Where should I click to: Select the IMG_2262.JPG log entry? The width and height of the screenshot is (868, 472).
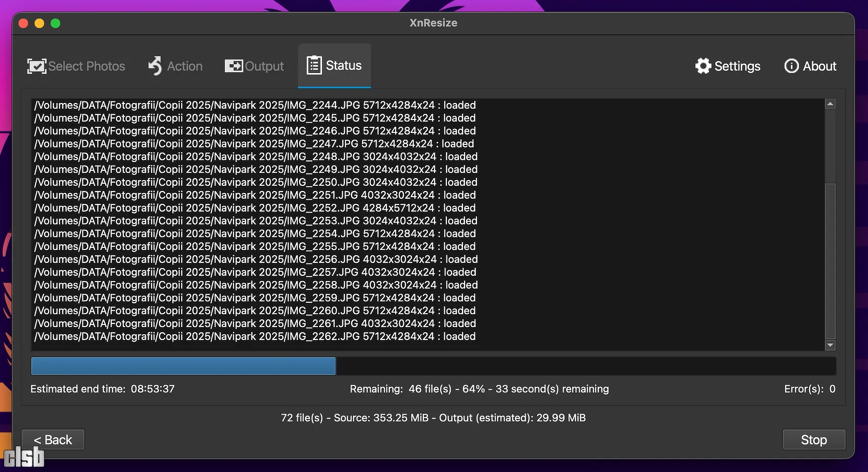coord(255,336)
